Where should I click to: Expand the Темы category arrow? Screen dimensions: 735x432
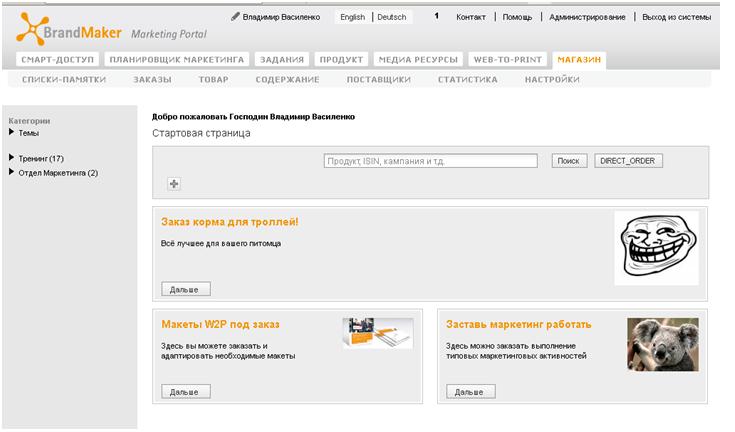[11, 132]
